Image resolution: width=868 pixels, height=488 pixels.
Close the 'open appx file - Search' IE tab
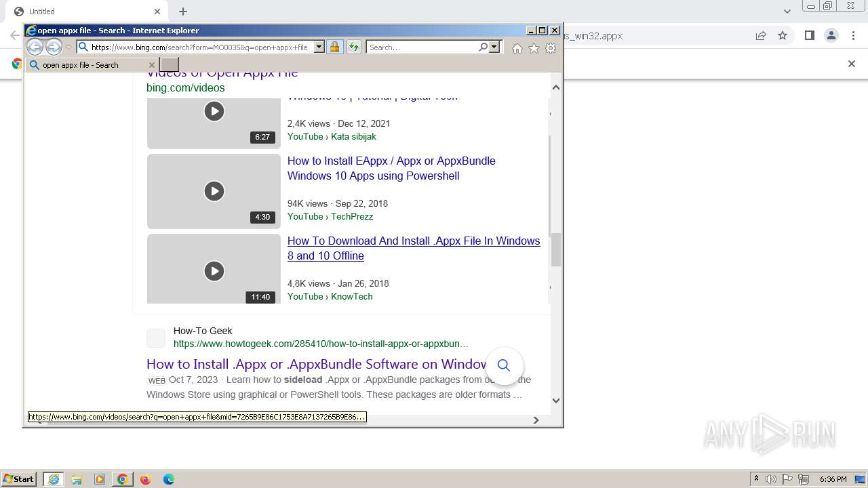151,65
